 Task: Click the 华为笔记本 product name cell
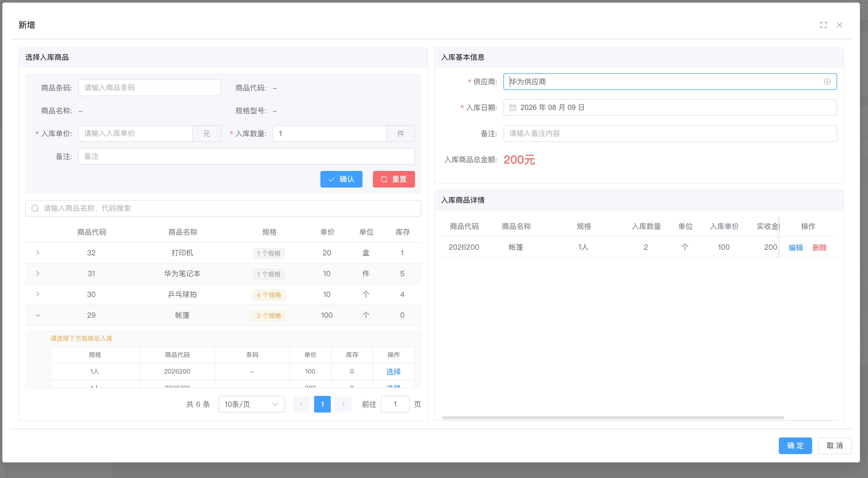tap(182, 274)
